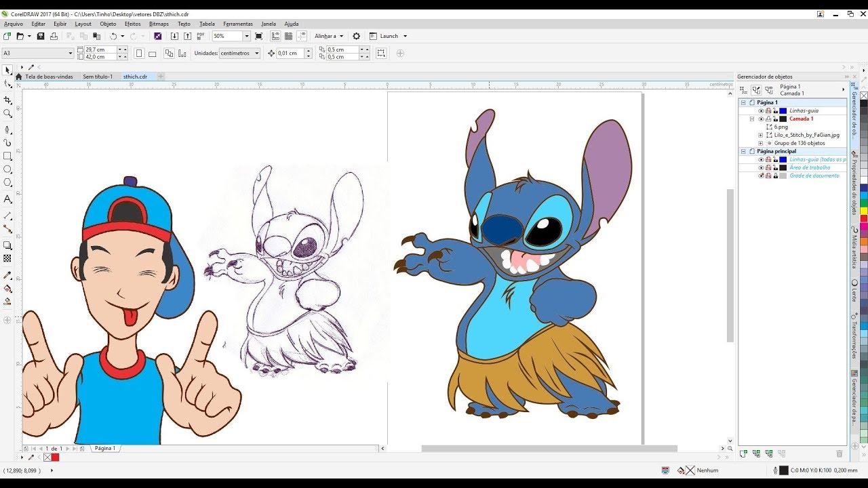Screen dimensions: 868x488
Task: Switch to Sem título-1 document tab
Action: point(98,77)
